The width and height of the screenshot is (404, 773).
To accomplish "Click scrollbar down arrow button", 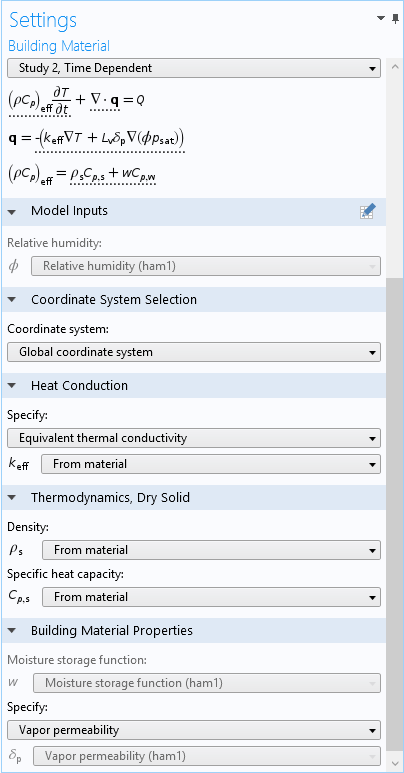I will pos(394,762).
